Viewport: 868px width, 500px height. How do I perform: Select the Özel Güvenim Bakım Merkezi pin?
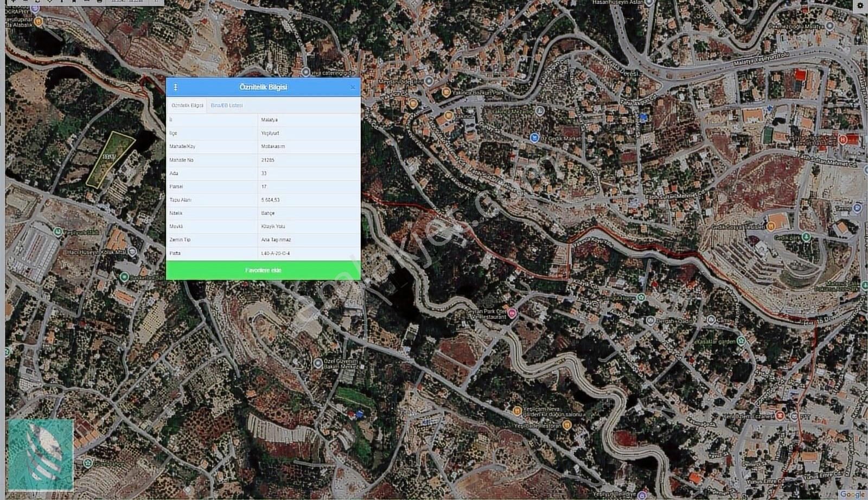(x=318, y=363)
